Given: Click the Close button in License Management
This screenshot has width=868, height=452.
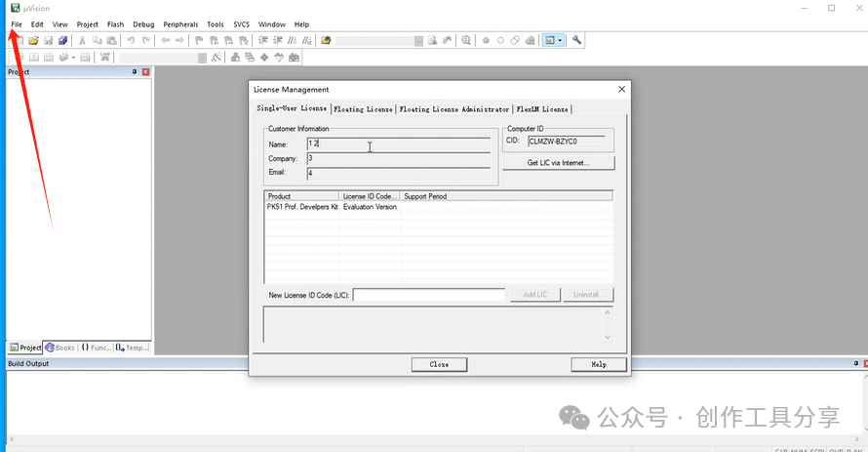Looking at the screenshot, I should [439, 364].
